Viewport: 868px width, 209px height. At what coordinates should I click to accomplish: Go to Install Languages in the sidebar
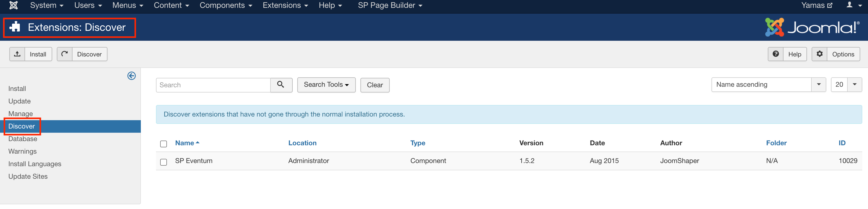pos(35,164)
